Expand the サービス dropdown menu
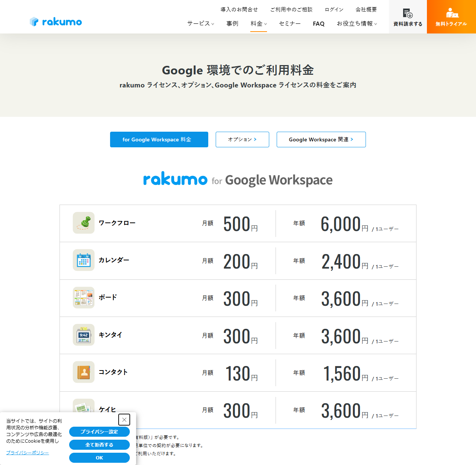This screenshot has height=465, width=476. [x=201, y=23]
